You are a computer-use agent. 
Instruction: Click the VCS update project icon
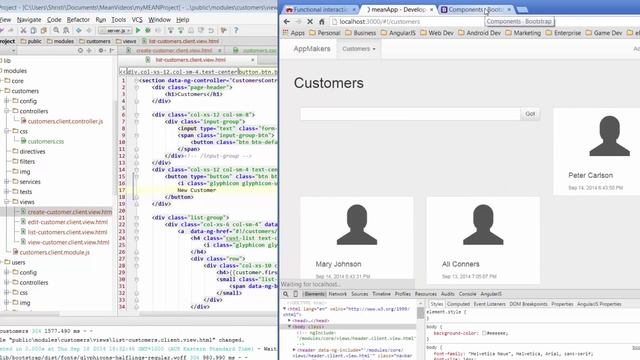point(171,31)
